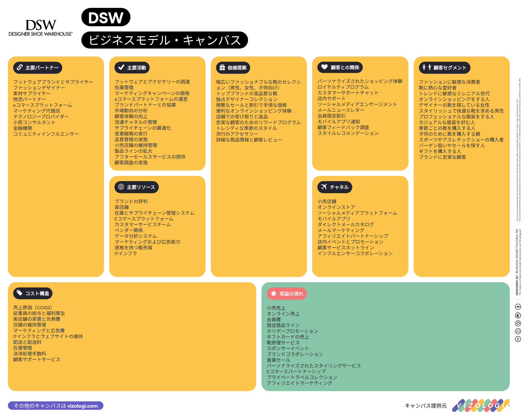Click the ビジネスモデル・キャンバス title banner
This screenshot has height=420, width=525.
(165, 40)
